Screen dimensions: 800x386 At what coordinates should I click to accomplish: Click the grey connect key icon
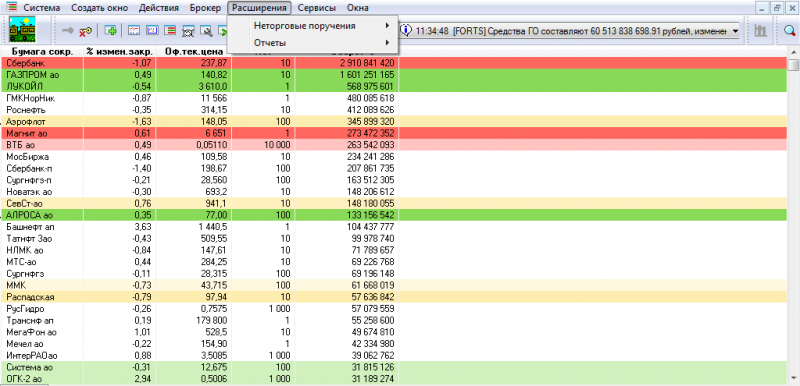tap(67, 31)
